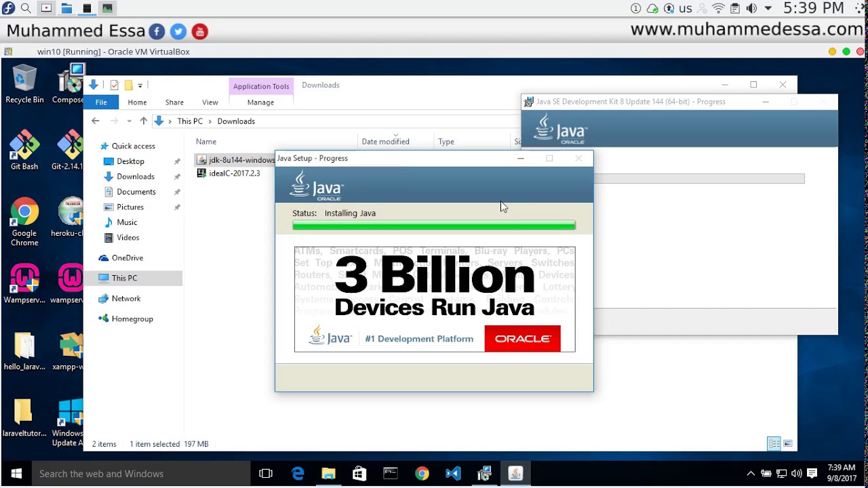Open quick access toolbar customize dropdown
The height and width of the screenshot is (488, 868).
pyautogui.click(x=140, y=85)
